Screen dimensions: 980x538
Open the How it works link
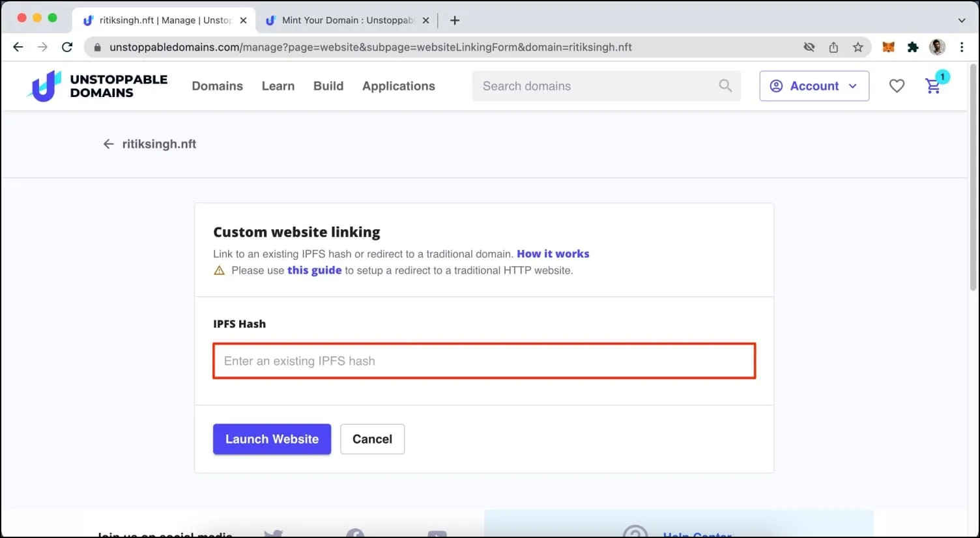click(553, 254)
